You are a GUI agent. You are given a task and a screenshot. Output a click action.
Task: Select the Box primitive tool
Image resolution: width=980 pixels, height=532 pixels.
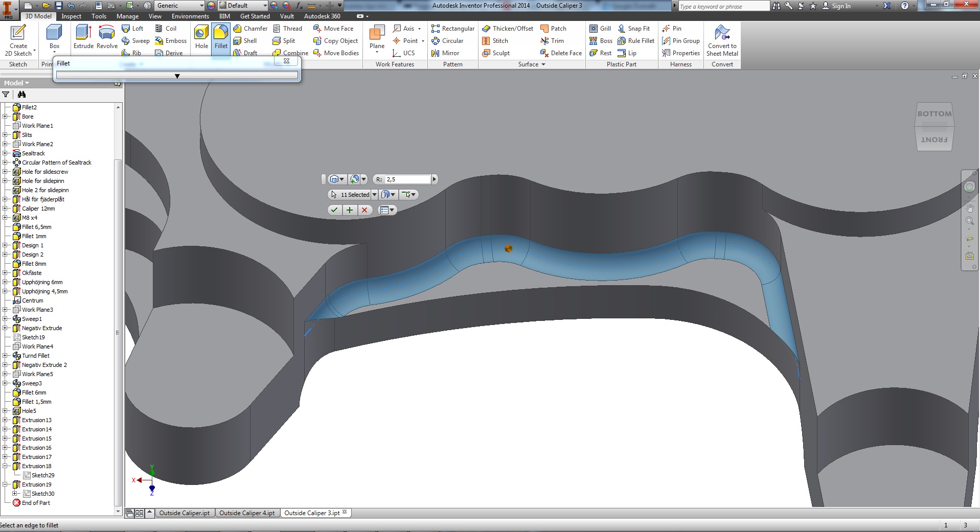coord(54,37)
